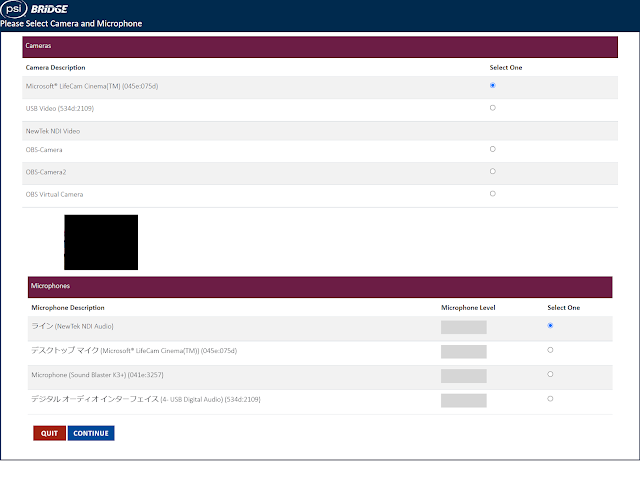The image size is (640, 500).
Task: Click 'Microsoft LifeCam Cinema(TM)' camera row text
Action: (x=92, y=86)
